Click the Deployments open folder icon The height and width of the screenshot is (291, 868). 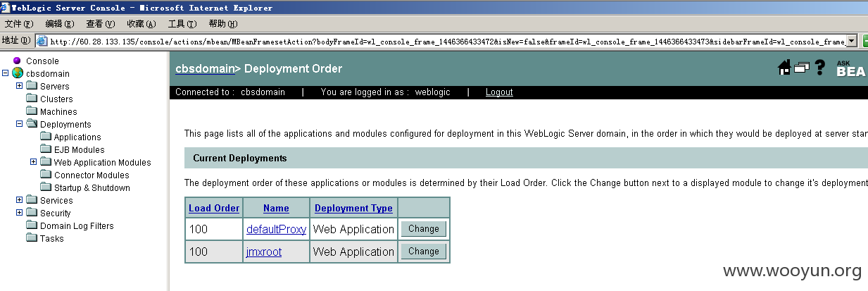[32, 124]
